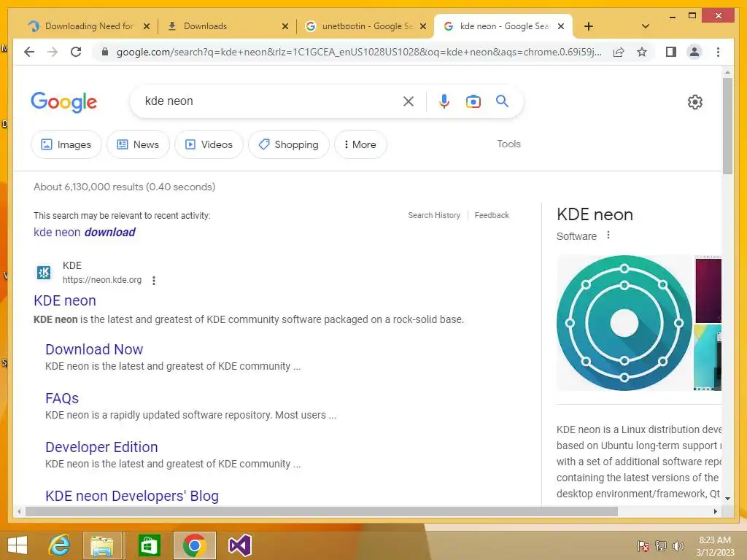Open the KDE neon main result
Screen dimensions: 747x560
(x=65, y=300)
